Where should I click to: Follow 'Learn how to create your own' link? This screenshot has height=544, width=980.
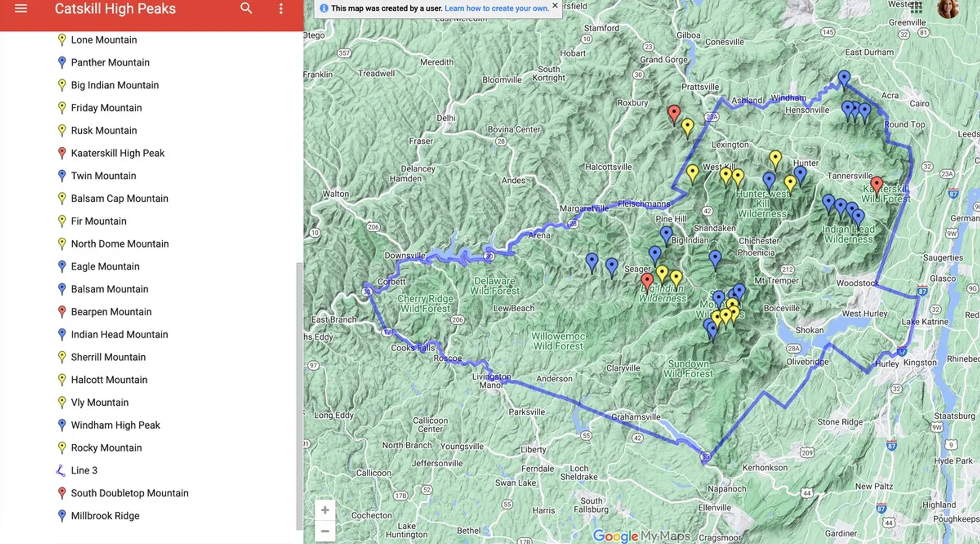tap(496, 8)
